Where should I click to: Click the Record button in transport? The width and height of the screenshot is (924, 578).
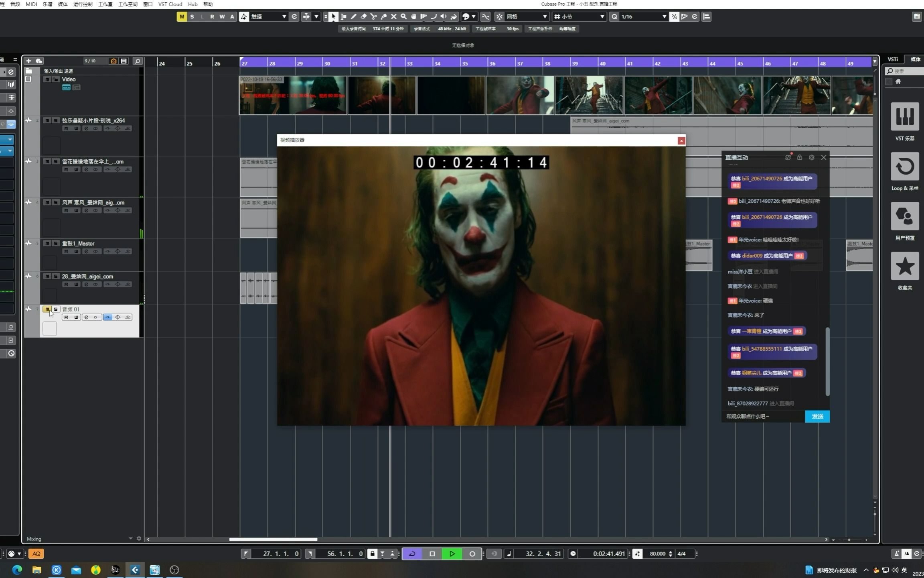pyautogui.click(x=472, y=554)
